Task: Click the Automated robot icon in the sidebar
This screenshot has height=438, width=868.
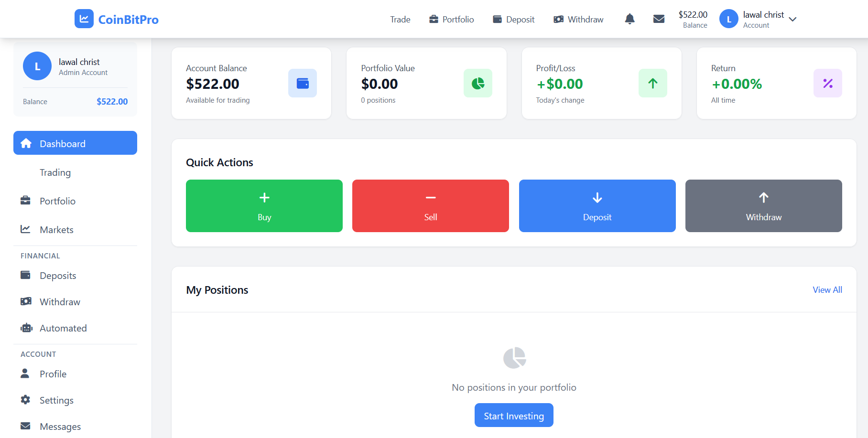Action: tap(26, 328)
